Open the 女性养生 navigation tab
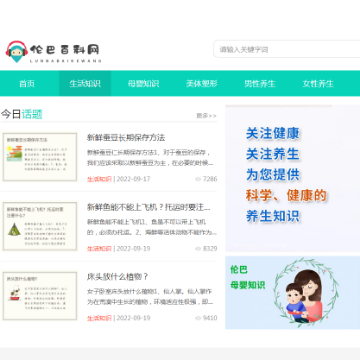This screenshot has height=360, width=360. pyautogui.click(x=318, y=83)
